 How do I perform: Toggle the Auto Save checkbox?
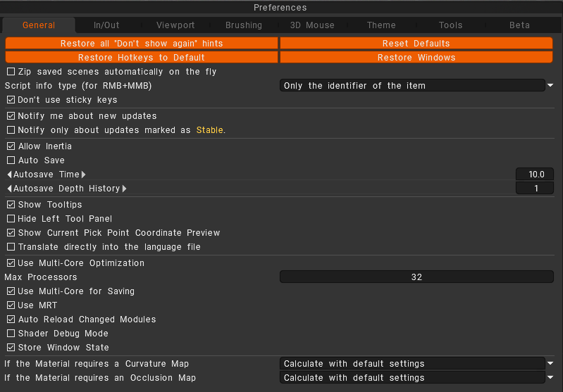pyautogui.click(x=11, y=160)
